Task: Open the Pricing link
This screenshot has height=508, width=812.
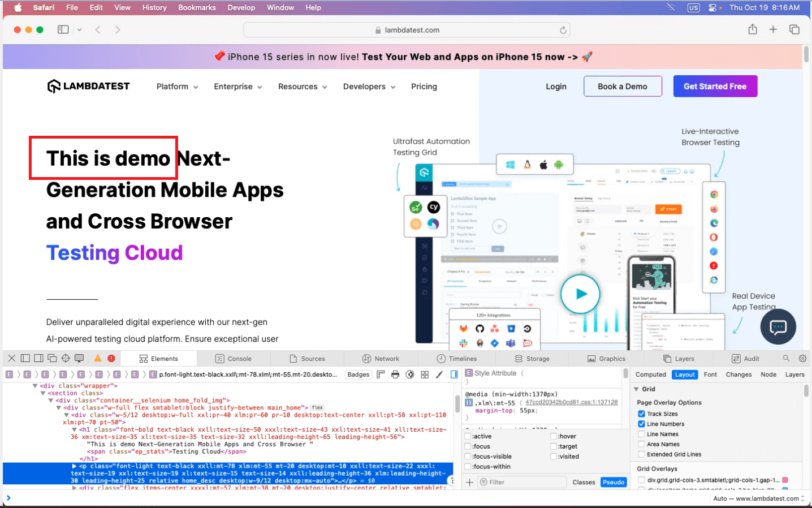Action: tap(424, 87)
